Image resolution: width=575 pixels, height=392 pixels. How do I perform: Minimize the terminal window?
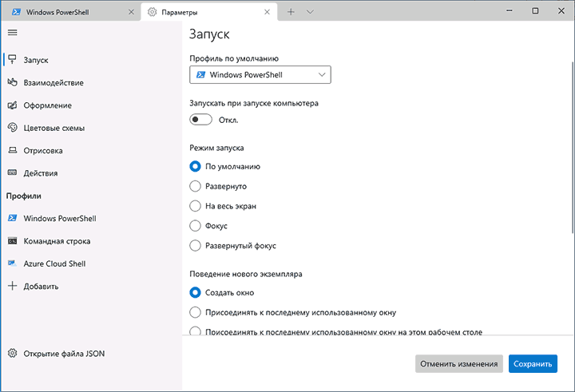click(510, 11)
